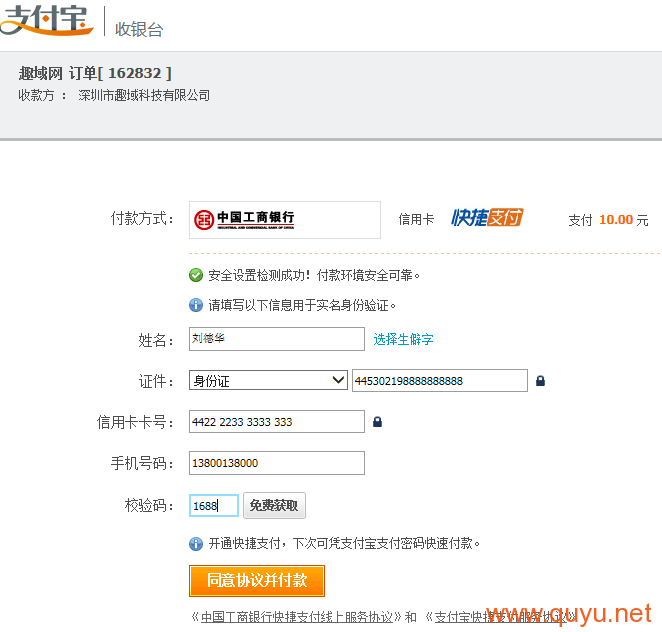Click the ID number input field

(440, 380)
